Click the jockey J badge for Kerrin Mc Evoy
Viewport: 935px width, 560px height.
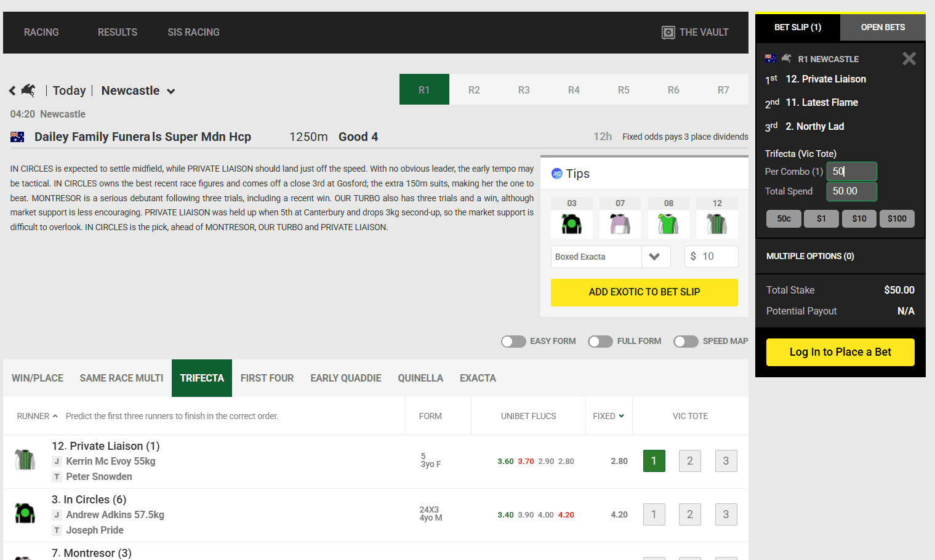coord(57,462)
